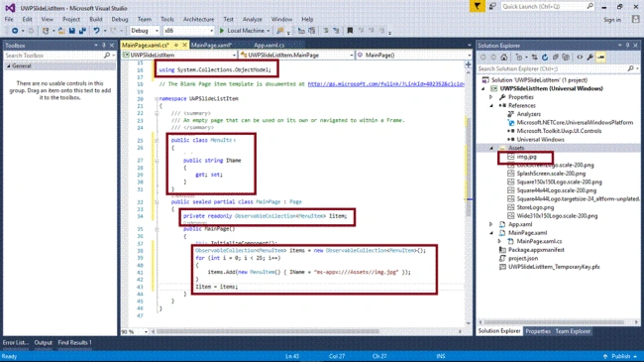Expand the App.xaml node
This screenshot has height=362, width=644.
tap(491, 224)
